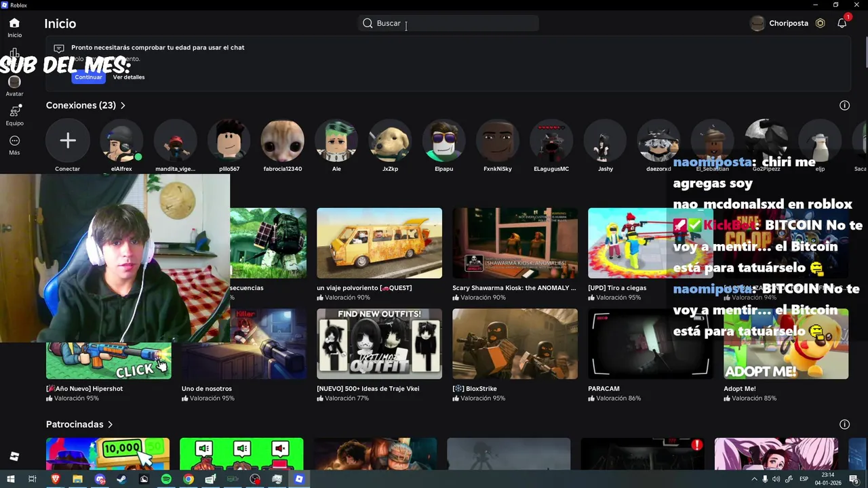The height and width of the screenshot is (488, 868).
Task: Open Brave browser from taskbar
Action: click(55, 479)
